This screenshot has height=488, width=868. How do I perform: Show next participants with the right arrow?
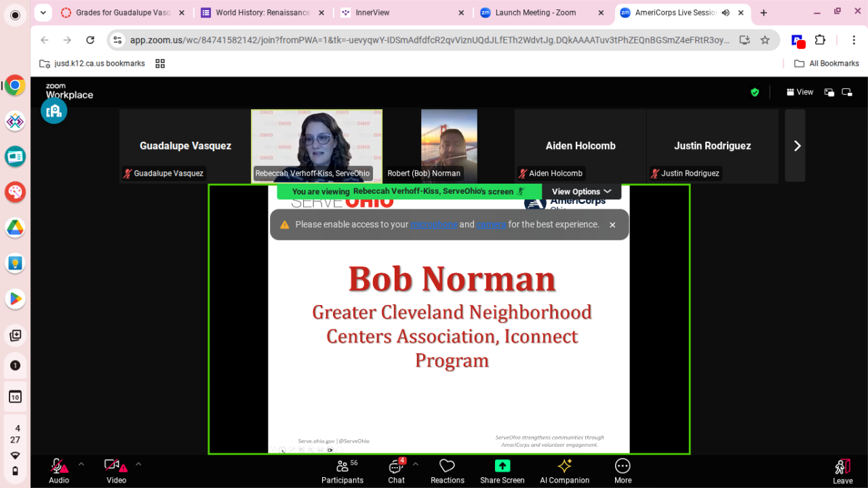click(x=797, y=146)
